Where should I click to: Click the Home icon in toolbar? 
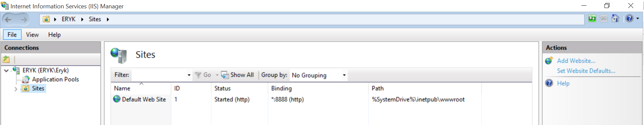[x=615, y=19]
